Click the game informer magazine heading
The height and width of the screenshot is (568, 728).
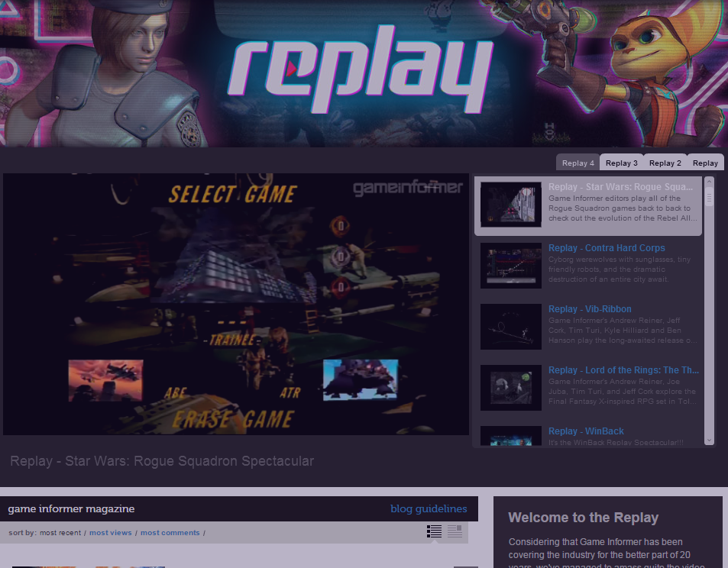click(x=71, y=508)
